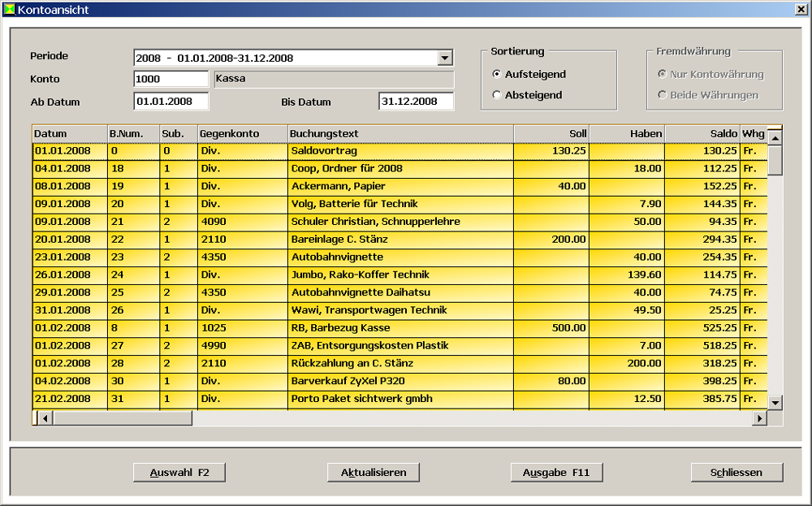Click the Ausgabe F11 button
The height and width of the screenshot is (506, 812).
556,472
